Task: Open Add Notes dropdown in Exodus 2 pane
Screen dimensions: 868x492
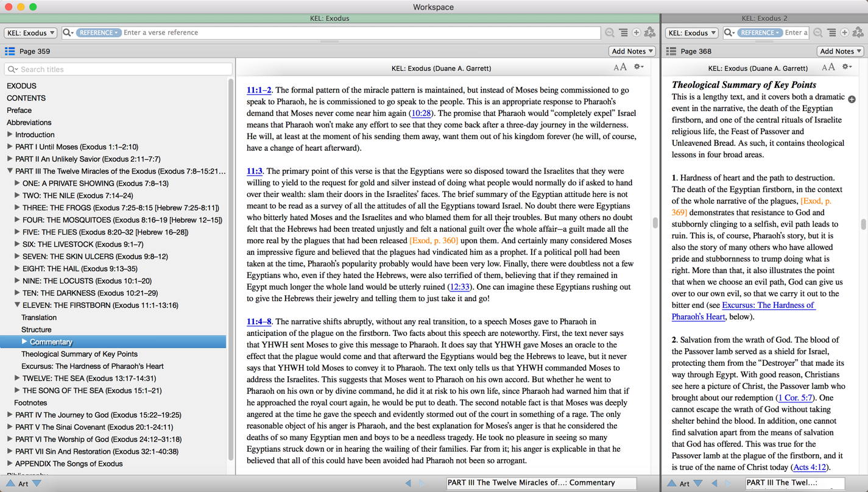Action: click(841, 51)
